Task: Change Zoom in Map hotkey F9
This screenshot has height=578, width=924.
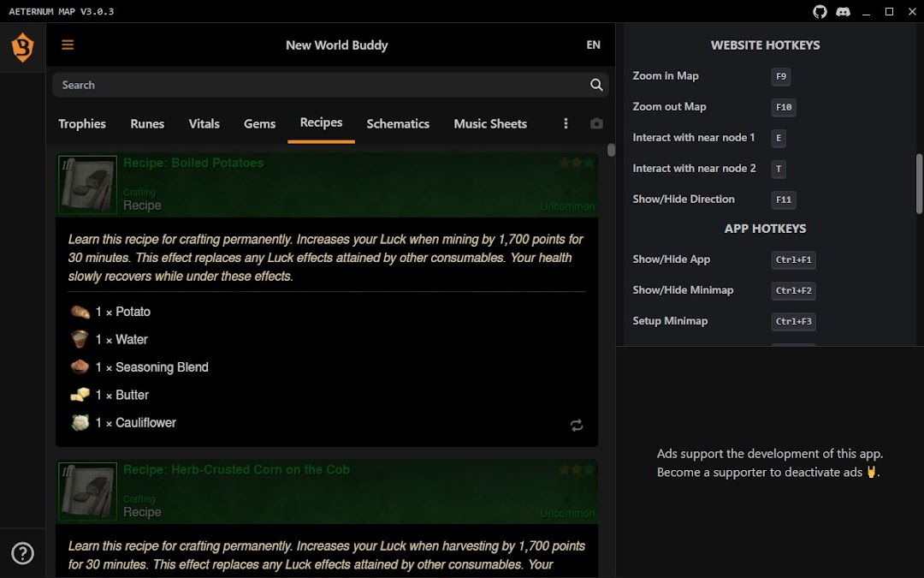Action: point(781,76)
